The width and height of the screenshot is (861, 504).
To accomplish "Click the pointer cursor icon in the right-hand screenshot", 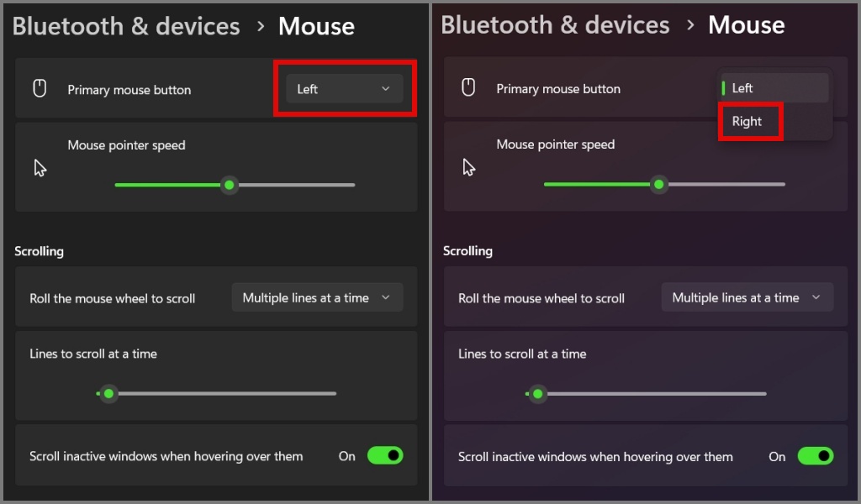I will click(468, 168).
